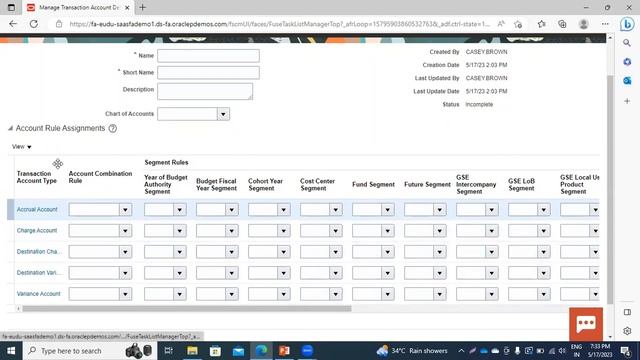The height and width of the screenshot is (360, 640).
Task: Open the Bing chat sidebar icon
Action: point(627,24)
